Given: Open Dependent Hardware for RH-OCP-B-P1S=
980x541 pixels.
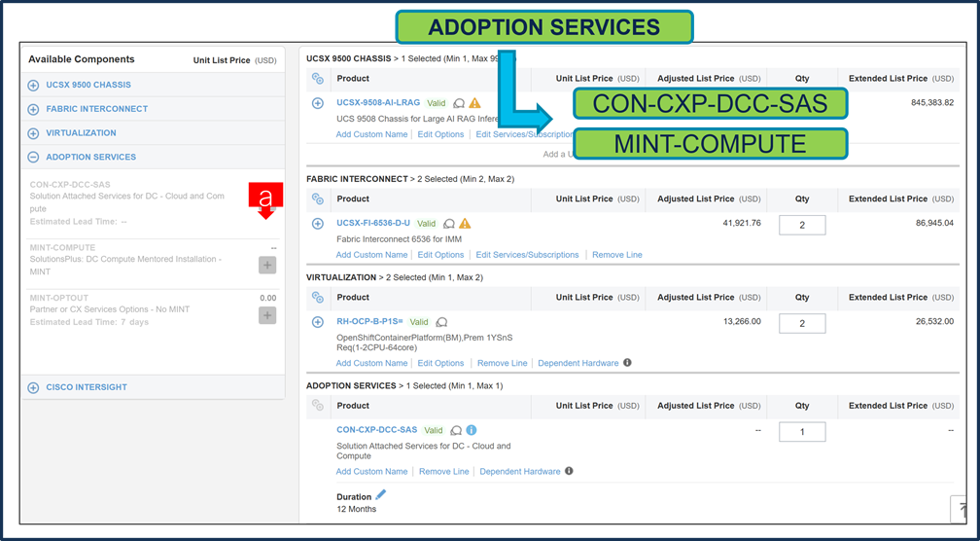Looking at the screenshot, I should click(x=578, y=363).
